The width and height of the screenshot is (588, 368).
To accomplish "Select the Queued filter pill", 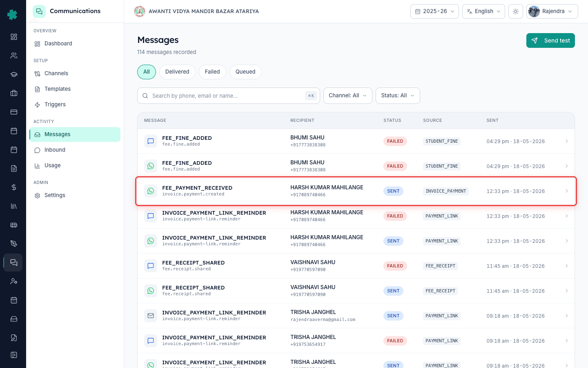I will (x=245, y=72).
